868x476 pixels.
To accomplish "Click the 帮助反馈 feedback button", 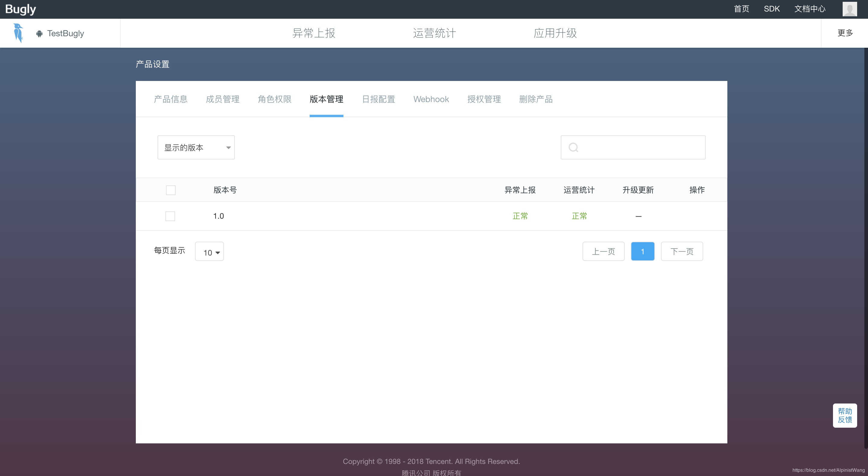I will 845,415.
